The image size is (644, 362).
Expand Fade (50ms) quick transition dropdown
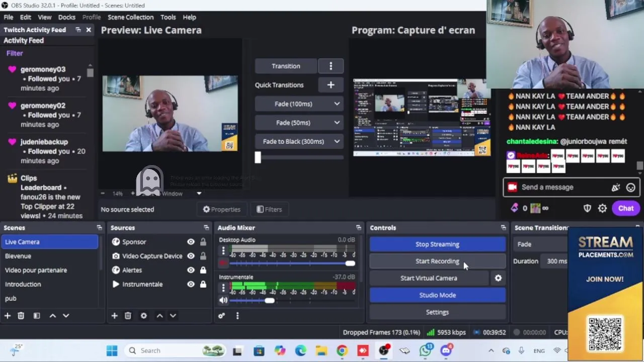[x=337, y=123]
